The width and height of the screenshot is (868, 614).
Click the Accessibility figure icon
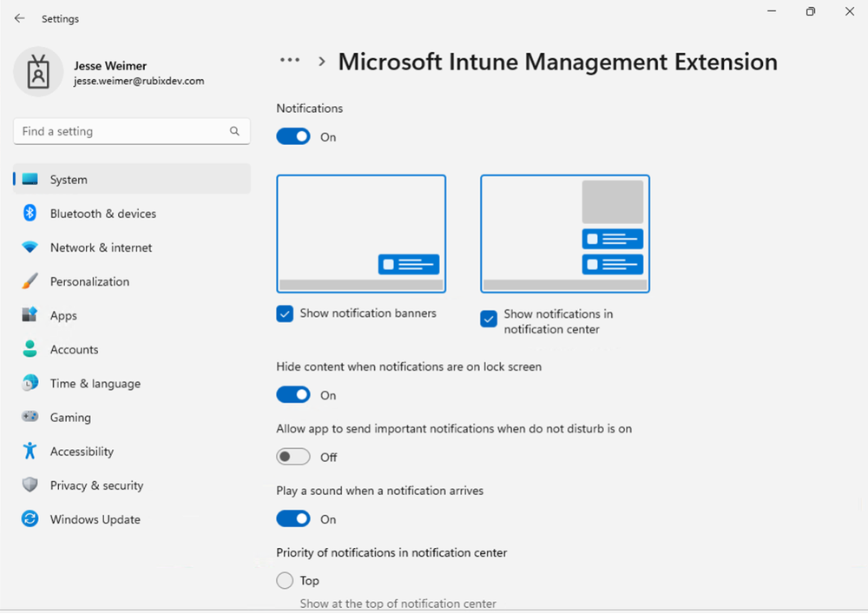(x=30, y=451)
